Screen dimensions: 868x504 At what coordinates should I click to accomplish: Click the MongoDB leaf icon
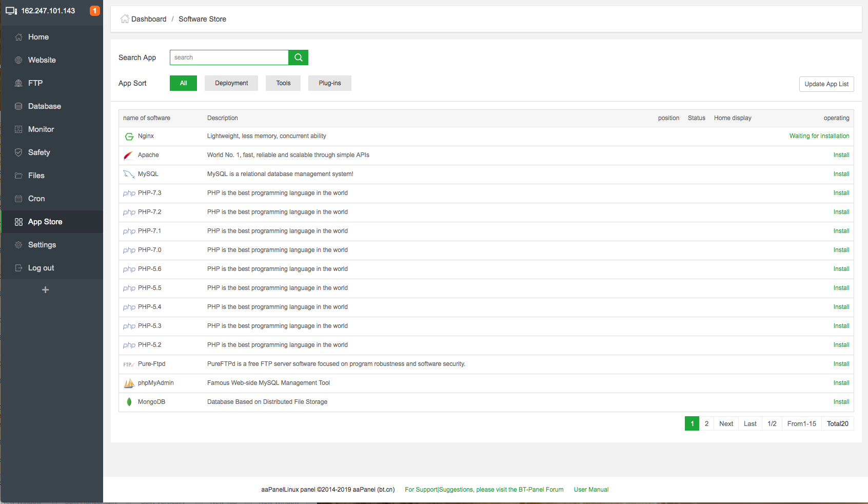pos(129,402)
